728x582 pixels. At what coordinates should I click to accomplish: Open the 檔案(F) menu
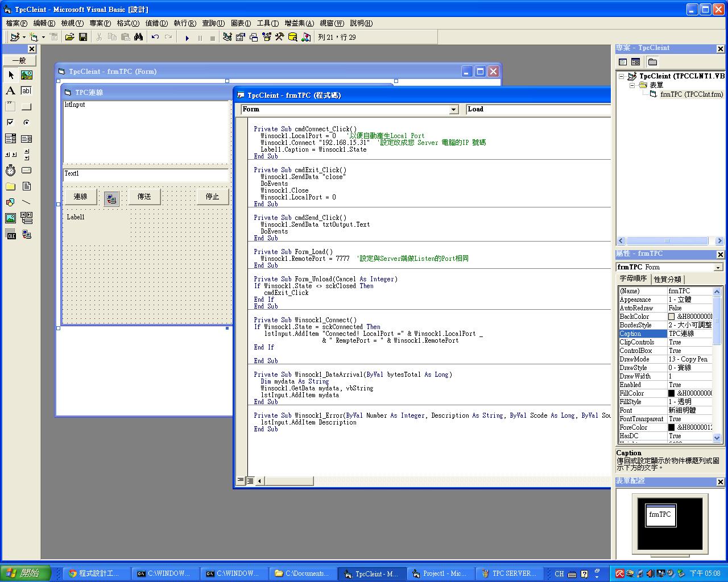click(x=16, y=23)
